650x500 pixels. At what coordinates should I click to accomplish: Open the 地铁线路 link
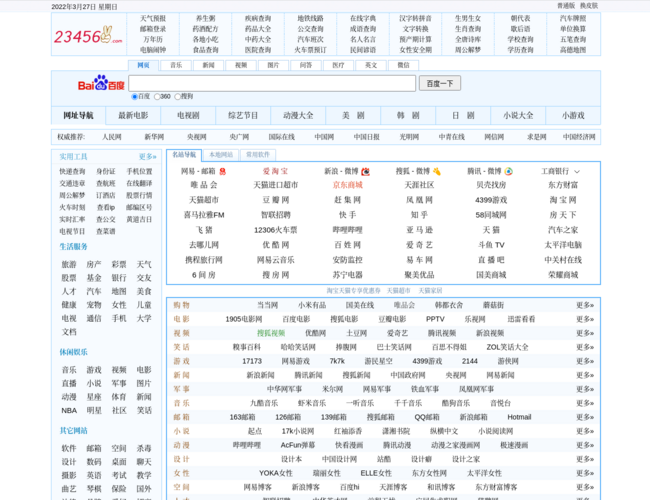310,19
